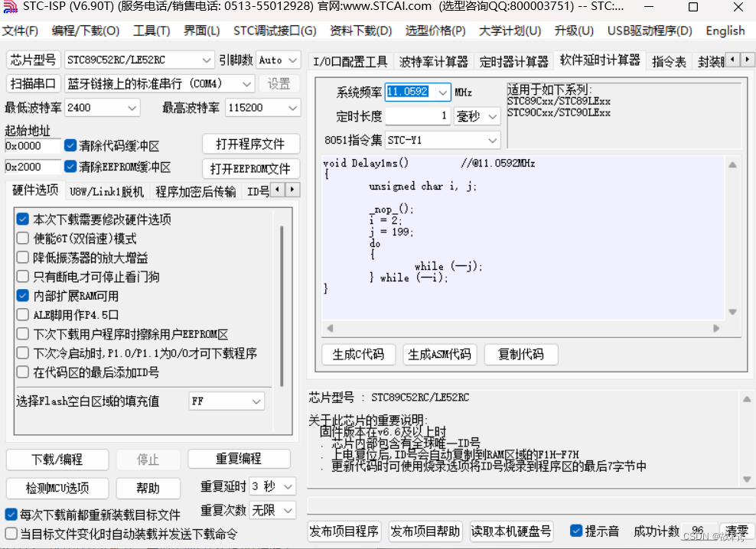Enable 使能6T(双倍速)模式 checkbox
This screenshot has width=756, height=549.
point(23,238)
